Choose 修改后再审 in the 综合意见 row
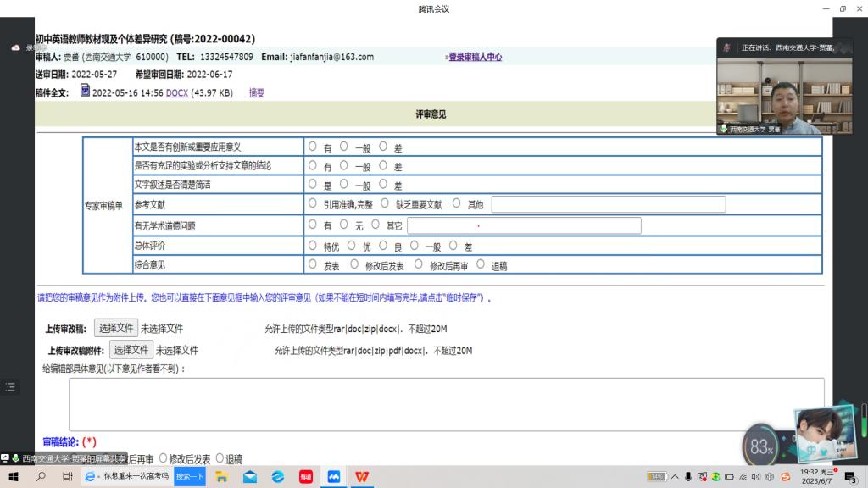868x488 pixels. (x=418, y=265)
